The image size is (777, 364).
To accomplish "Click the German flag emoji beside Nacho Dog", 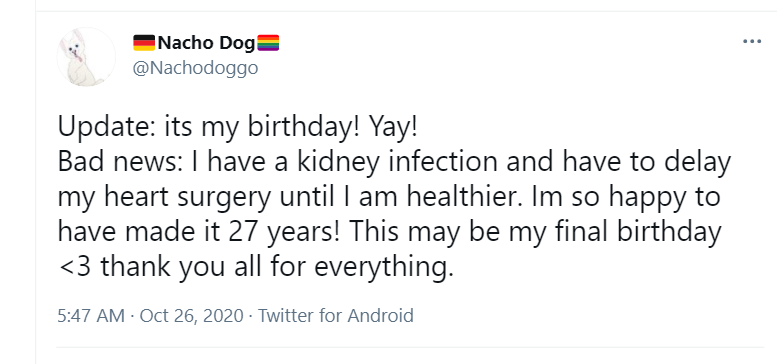I will click(x=144, y=43).
